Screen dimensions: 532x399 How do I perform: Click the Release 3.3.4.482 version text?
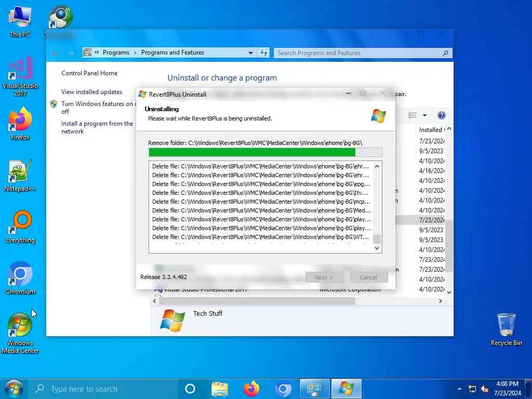click(x=164, y=277)
